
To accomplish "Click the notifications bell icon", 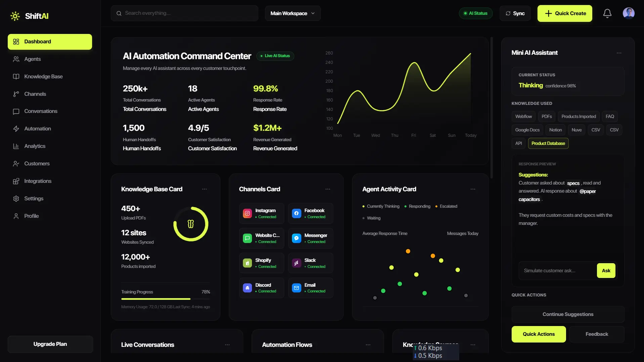I will [607, 13].
